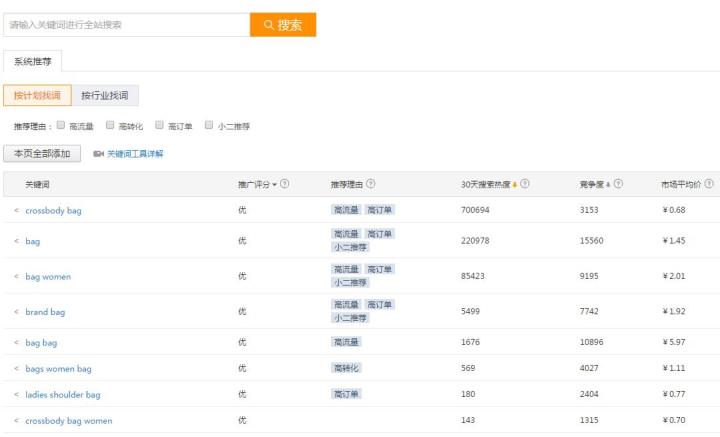Image resolution: width=720 pixels, height=437 pixels.
Task: Click the help icon beside 30天搜索热度
Action: pyautogui.click(x=525, y=184)
